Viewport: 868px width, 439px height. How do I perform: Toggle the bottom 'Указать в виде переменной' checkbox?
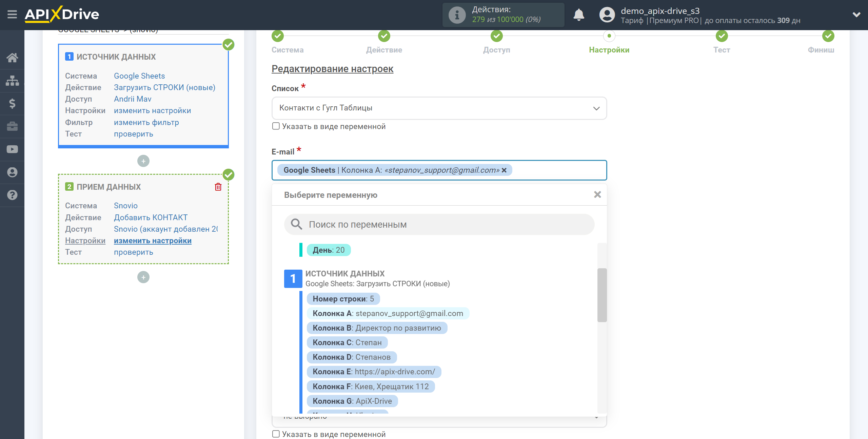pyautogui.click(x=276, y=434)
